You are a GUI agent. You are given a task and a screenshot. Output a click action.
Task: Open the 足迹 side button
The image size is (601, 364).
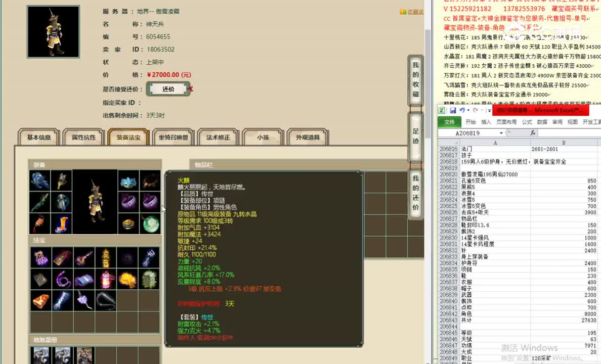pos(415,137)
